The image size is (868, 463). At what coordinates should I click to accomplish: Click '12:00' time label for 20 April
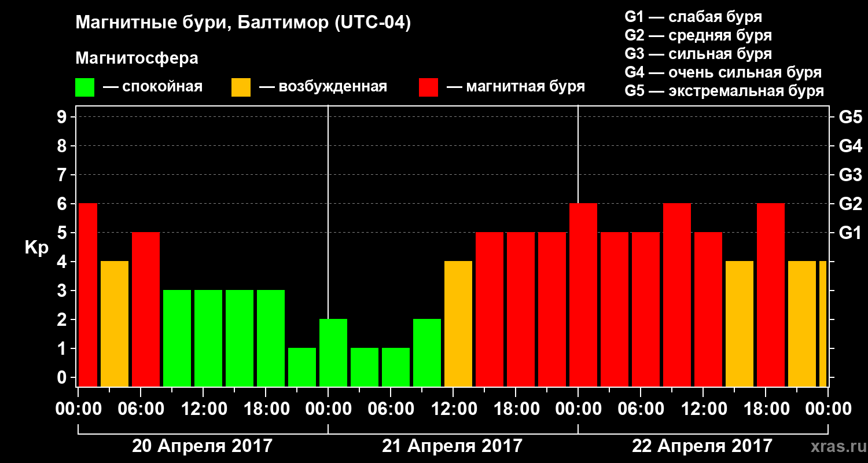tap(203, 409)
